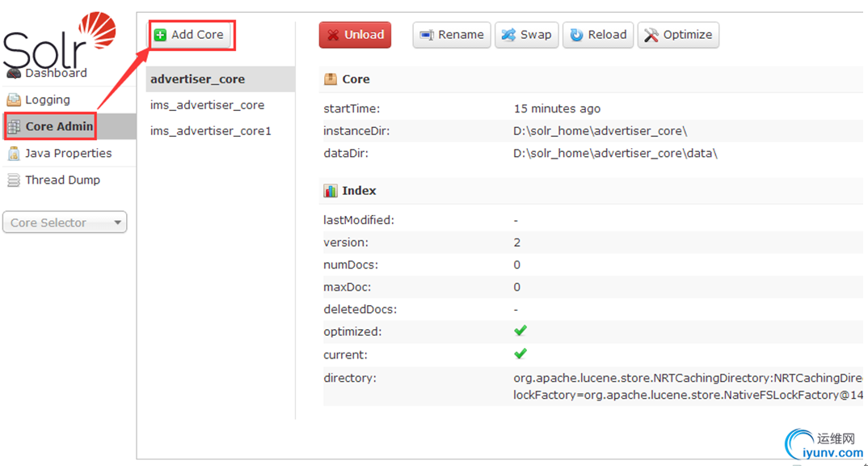The width and height of the screenshot is (868, 466).
Task: Click the Thread Dump icon
Action: point(14,180)
